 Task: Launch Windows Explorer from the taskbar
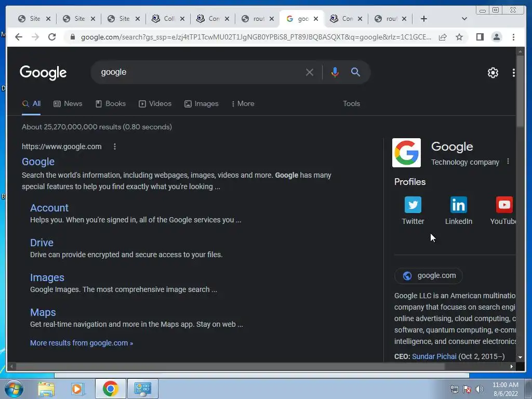point(46,389)
